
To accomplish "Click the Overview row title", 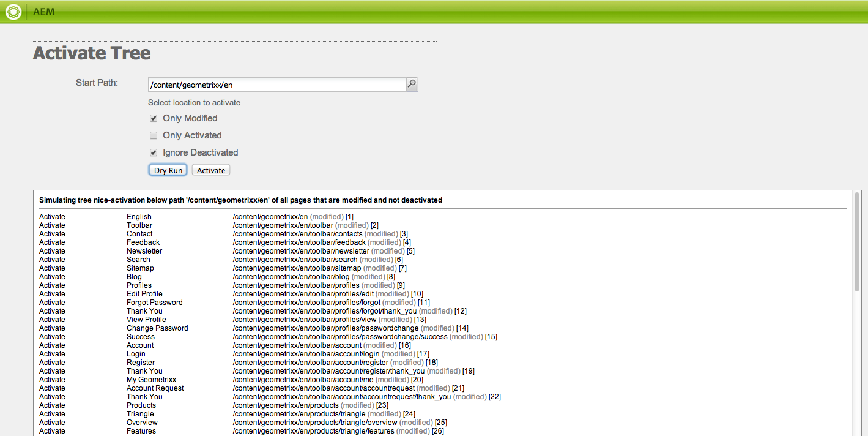I will tap(142, 423).
